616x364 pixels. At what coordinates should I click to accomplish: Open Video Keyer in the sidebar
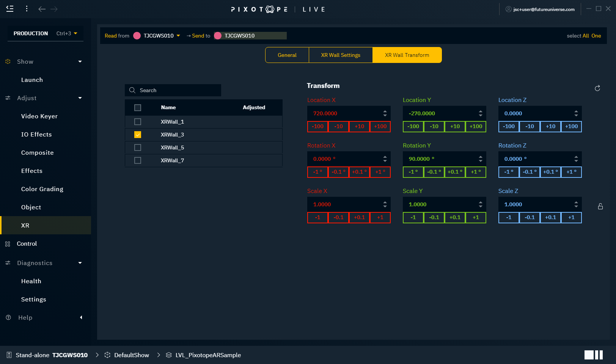point(39,116)
